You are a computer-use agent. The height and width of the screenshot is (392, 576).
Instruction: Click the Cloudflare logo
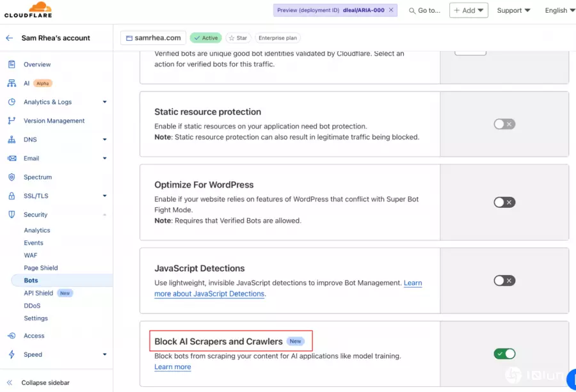click(28, 10)
